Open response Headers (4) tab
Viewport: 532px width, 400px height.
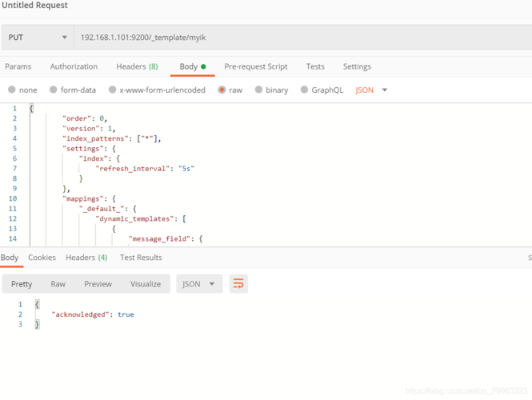[x=86, y=258]
